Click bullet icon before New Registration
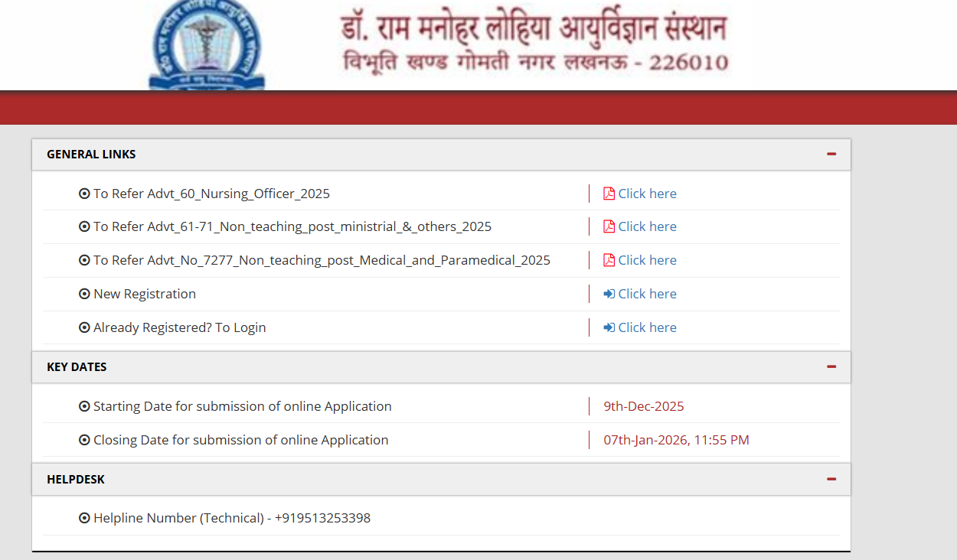 pos(84,294)
